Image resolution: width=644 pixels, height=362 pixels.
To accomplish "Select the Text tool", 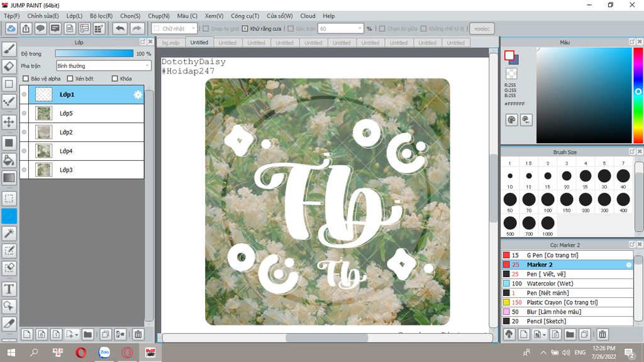I will pyautogui.click(x=9, y=289).
